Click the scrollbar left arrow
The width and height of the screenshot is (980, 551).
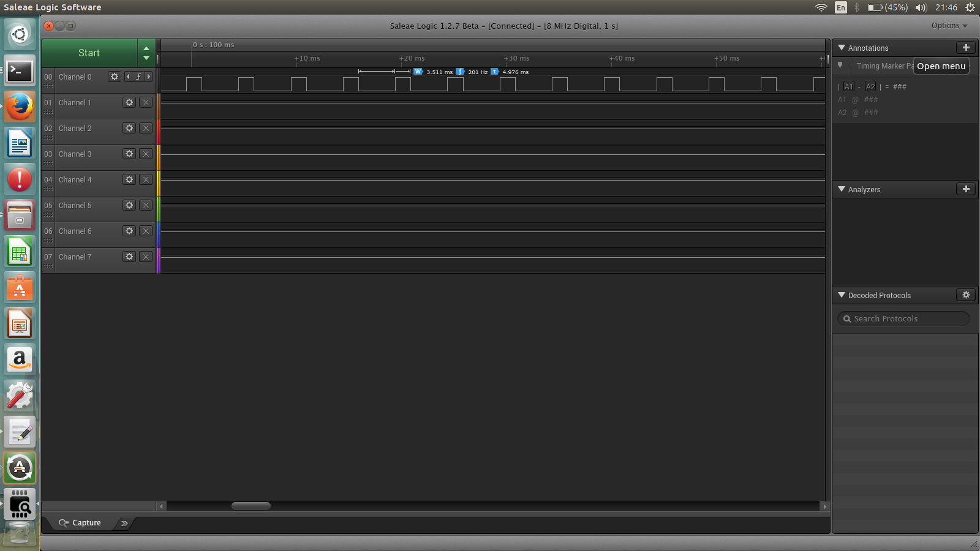click(x=162, y=506)
